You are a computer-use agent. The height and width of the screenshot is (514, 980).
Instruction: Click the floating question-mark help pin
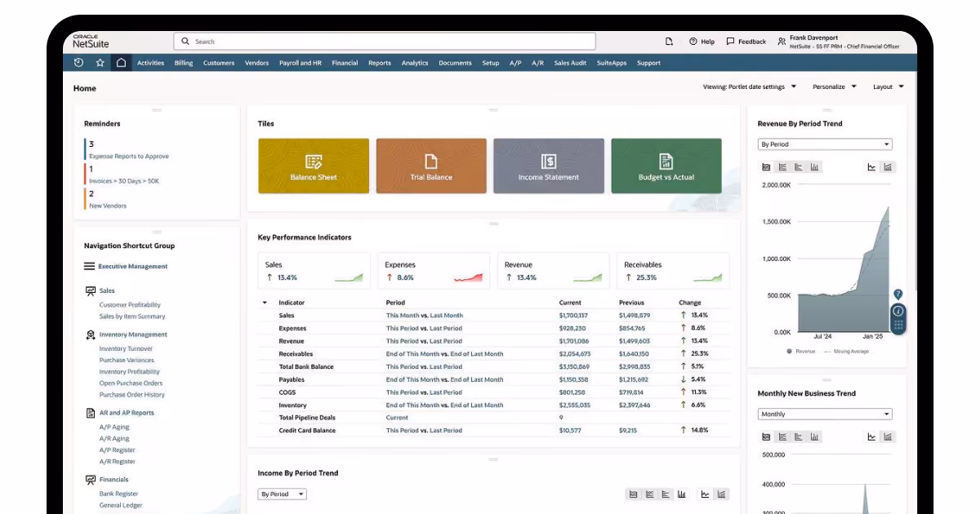tap(898, 295)
